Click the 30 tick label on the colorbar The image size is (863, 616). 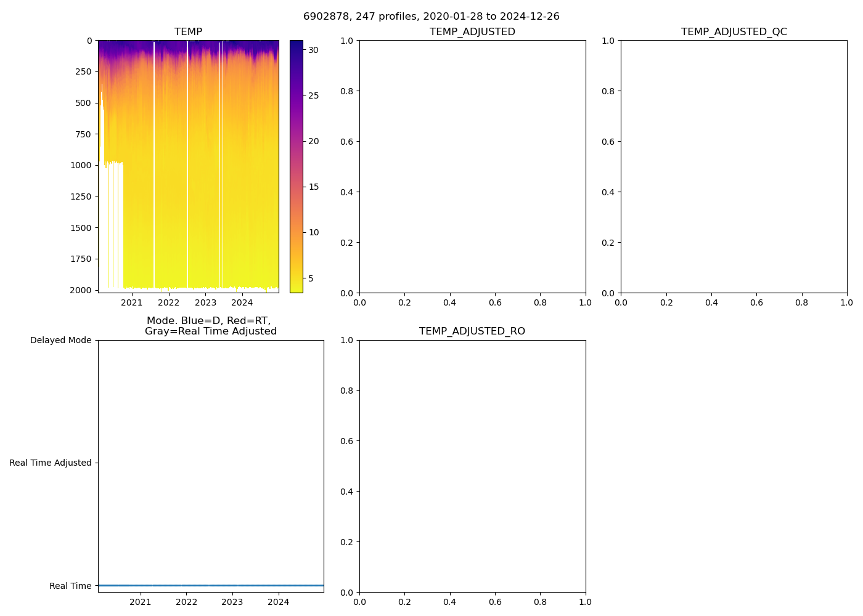[314, 50]
